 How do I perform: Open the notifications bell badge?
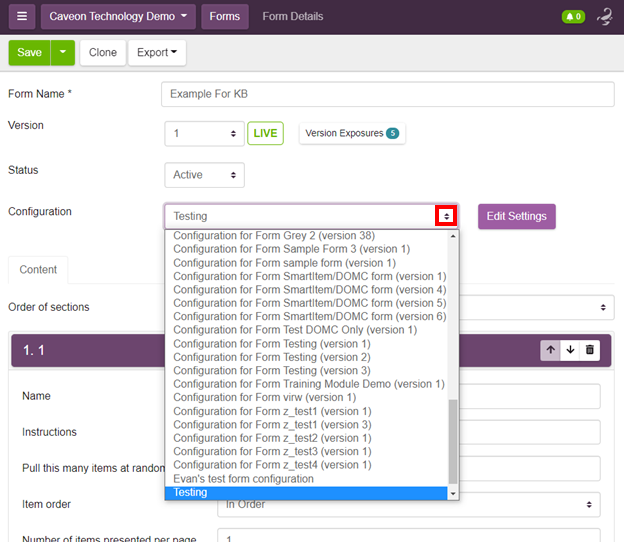coord(573,17)
